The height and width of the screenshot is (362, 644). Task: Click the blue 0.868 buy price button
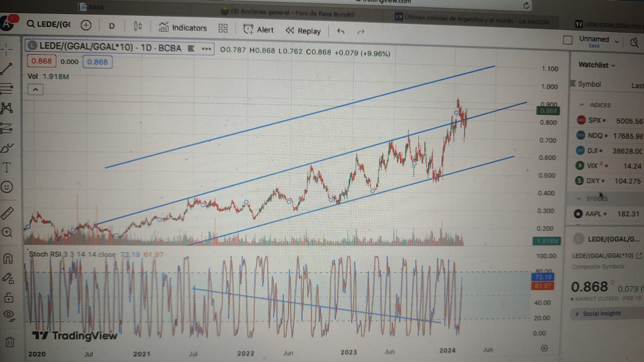pyautogui.click(x=98, y=62)
